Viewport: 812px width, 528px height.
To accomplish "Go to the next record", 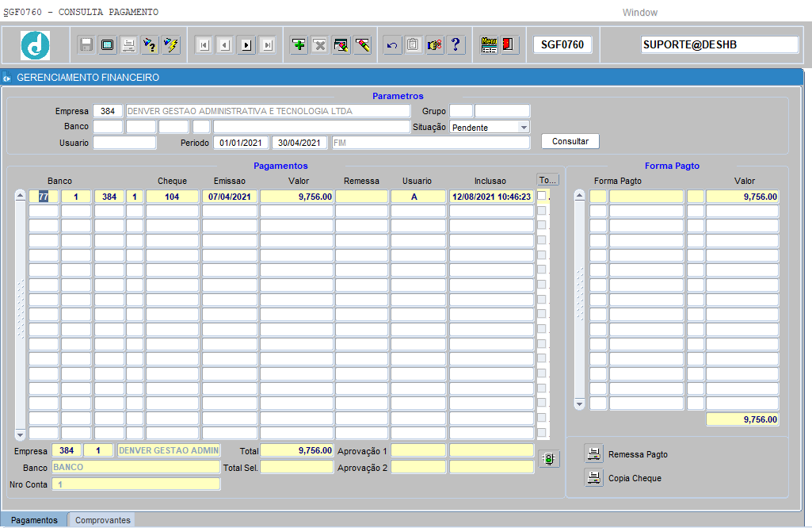I will coord(246,45).
